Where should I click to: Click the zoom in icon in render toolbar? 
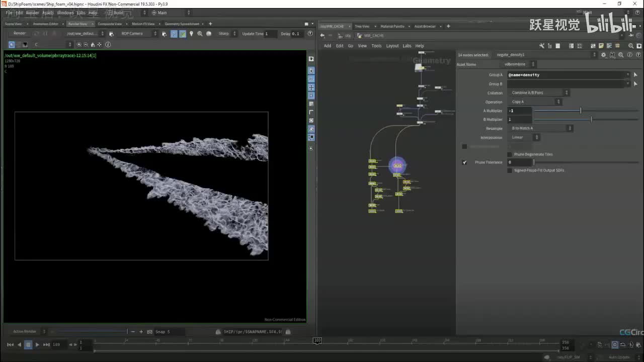79,45
